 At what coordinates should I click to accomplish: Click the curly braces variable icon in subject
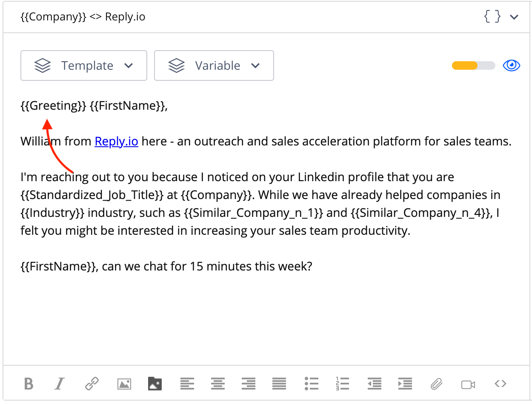[492, 17]
